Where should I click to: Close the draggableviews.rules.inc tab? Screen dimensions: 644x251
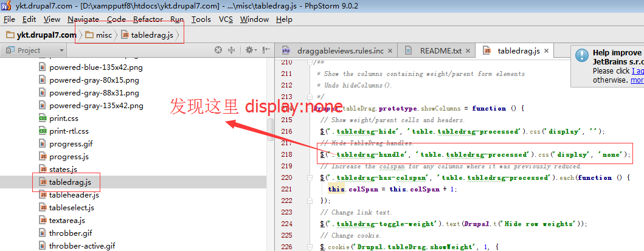(390, 51)
